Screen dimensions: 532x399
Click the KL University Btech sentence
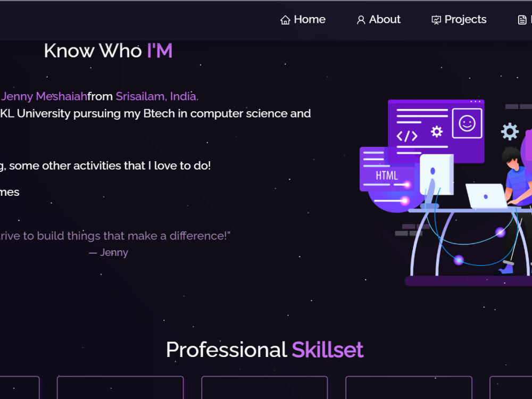(x=155, y=113)
